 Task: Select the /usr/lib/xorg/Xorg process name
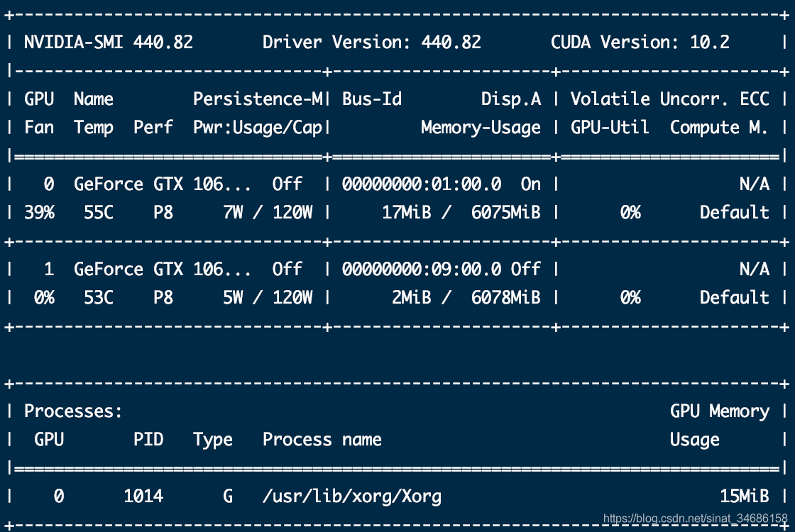(352, 497)
